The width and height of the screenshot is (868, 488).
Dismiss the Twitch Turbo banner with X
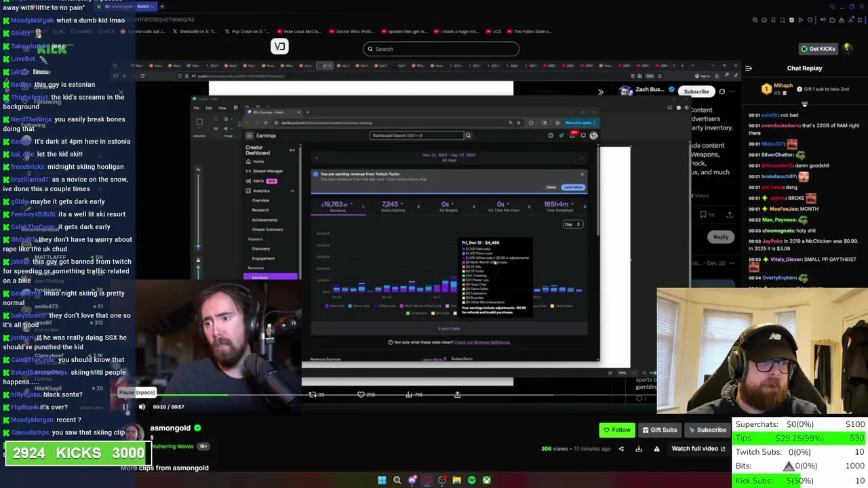point(582,175)
